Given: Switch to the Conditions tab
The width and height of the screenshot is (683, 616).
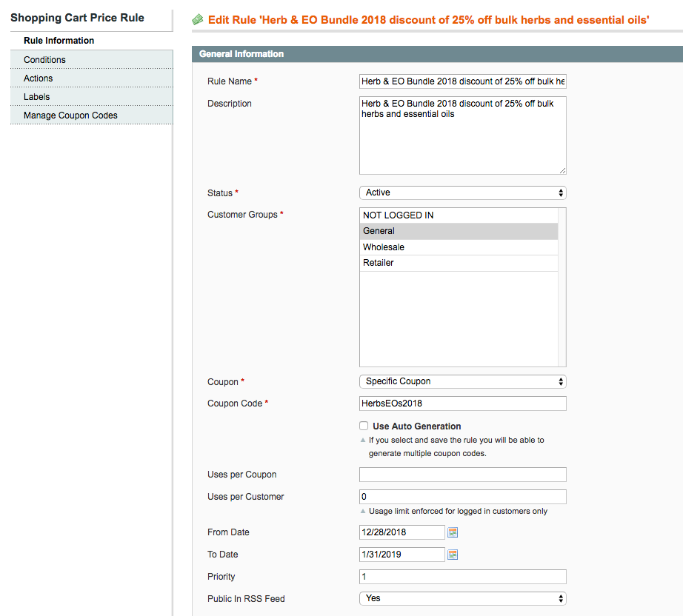Looking at the screenshot, I should click(44, 60).
